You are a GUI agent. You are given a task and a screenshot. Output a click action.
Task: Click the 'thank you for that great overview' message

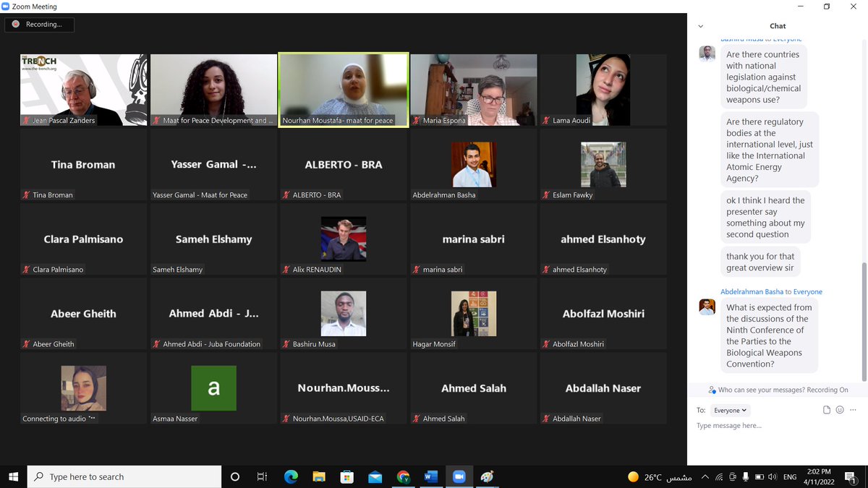point(760,262)
